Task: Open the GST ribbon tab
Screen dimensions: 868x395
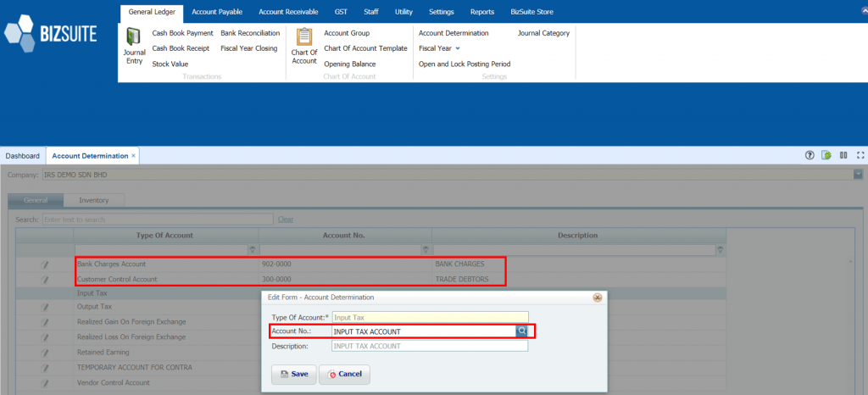Action: [342, 12]
